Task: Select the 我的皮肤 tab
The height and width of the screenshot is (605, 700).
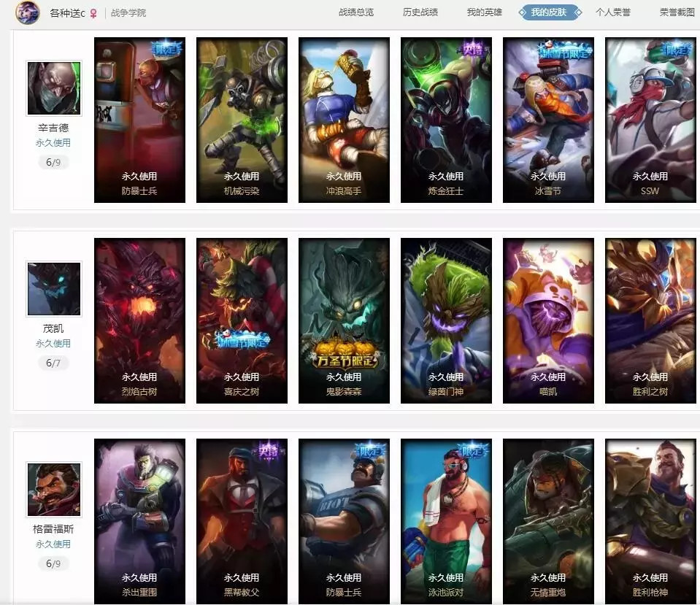Action: (550, 12)
